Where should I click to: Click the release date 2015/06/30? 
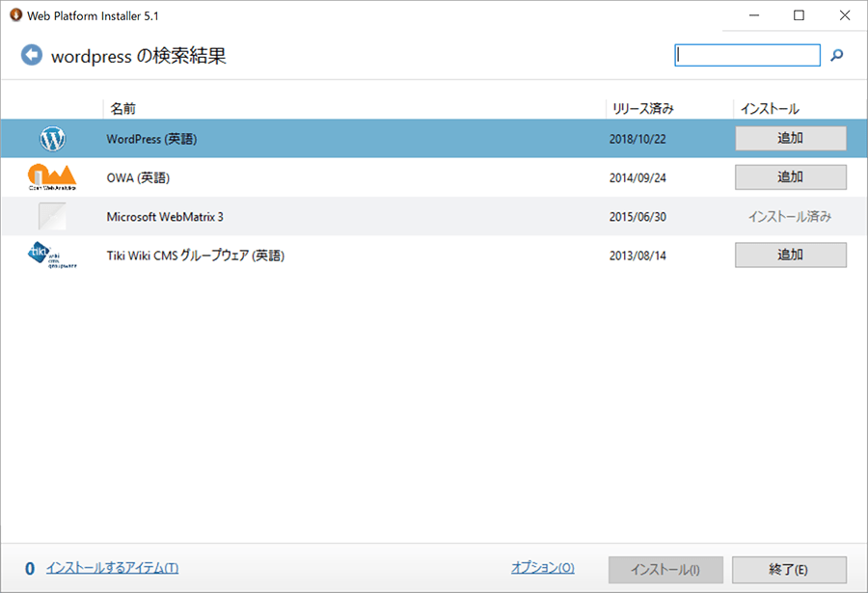[637, 217]
